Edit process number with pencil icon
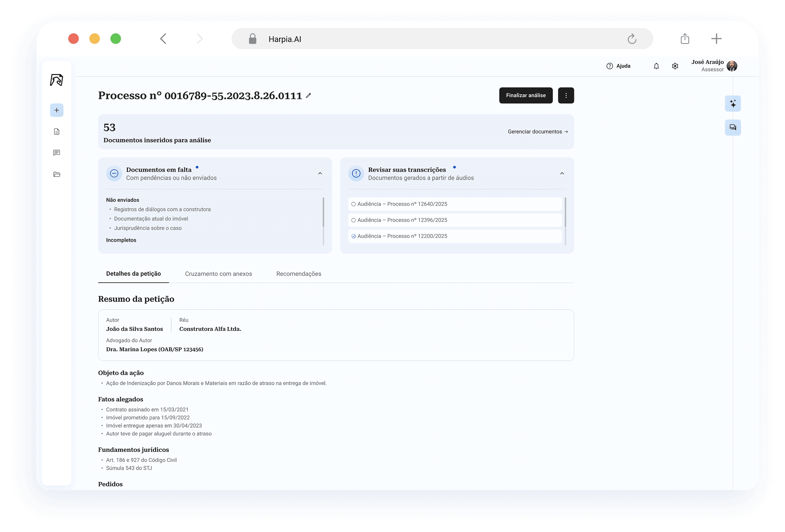The width and height of the screenshot is (785, 532). [x=308, y=96]
